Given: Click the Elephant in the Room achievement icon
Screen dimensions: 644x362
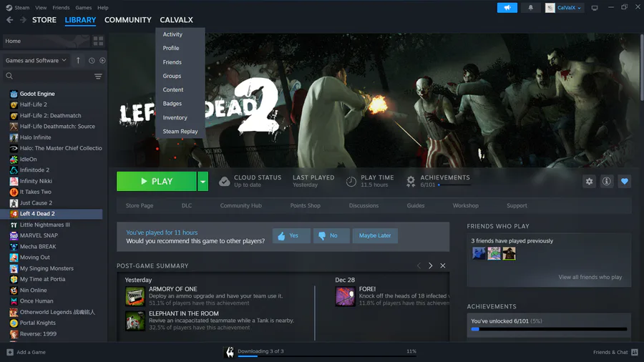Looking at the screenshot, I should pyautogui.click(x=135, y=321).
